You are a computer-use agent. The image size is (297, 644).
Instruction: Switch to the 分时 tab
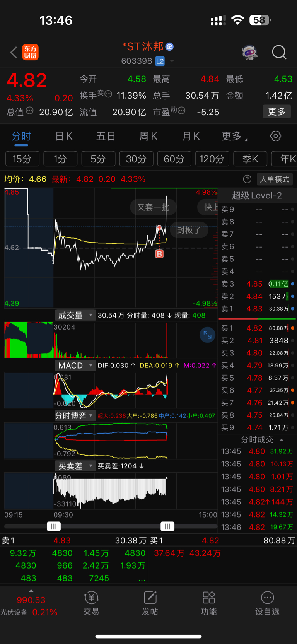tap(21, 136)
